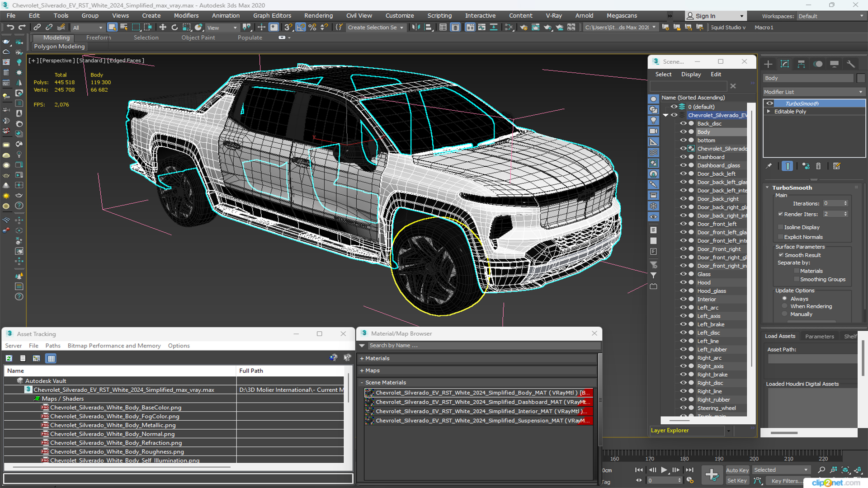This screenshot has height=488, width=868.
Task: Open the Workspaces Default dropdown
Action: point(830,16)
